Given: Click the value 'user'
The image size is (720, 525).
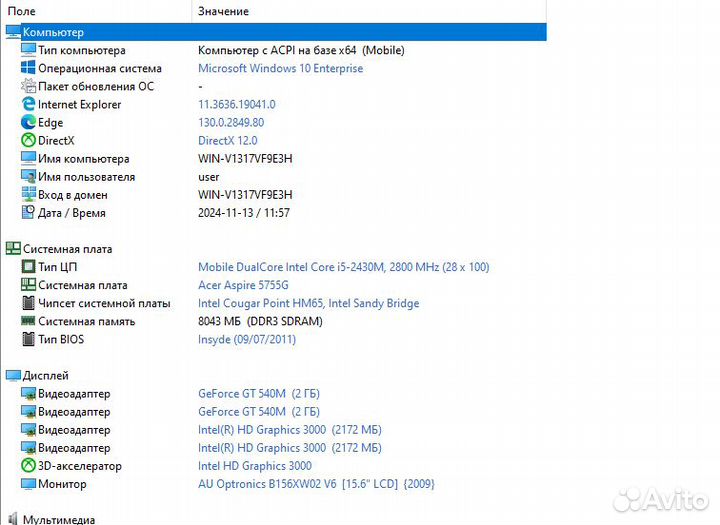Looking at the screenshot, I should click(x=208, y=177).
